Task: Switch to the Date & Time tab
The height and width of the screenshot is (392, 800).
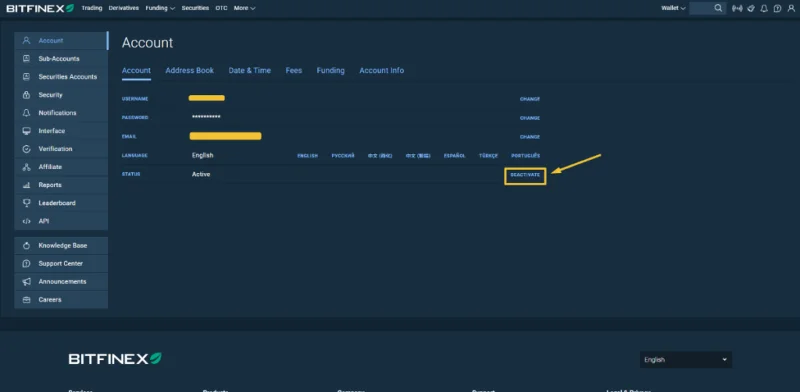Action: [x=249, y=70]
